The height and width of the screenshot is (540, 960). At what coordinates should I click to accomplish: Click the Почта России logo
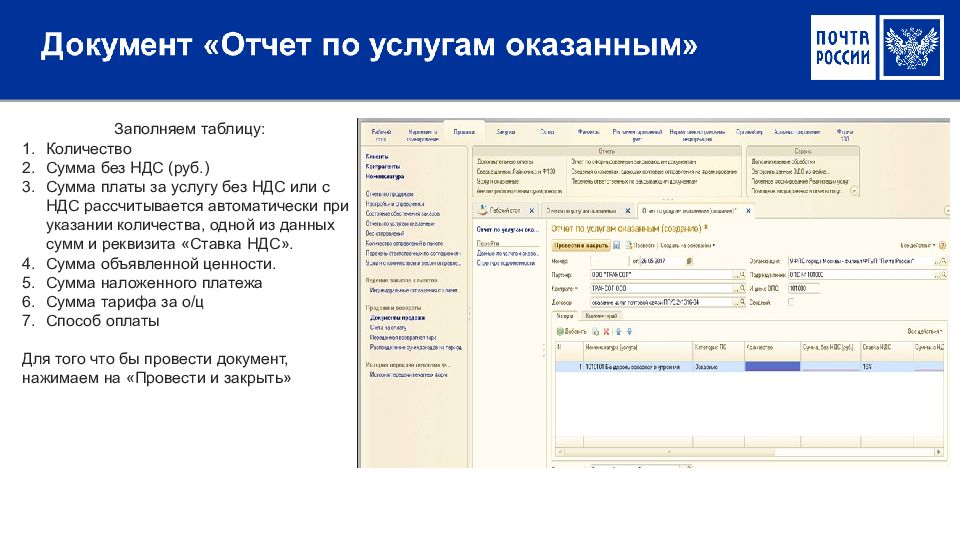(x=877, y=48)
